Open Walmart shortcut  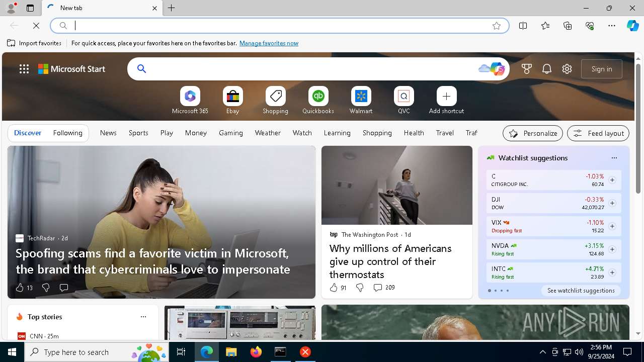(x=361, y=101)
